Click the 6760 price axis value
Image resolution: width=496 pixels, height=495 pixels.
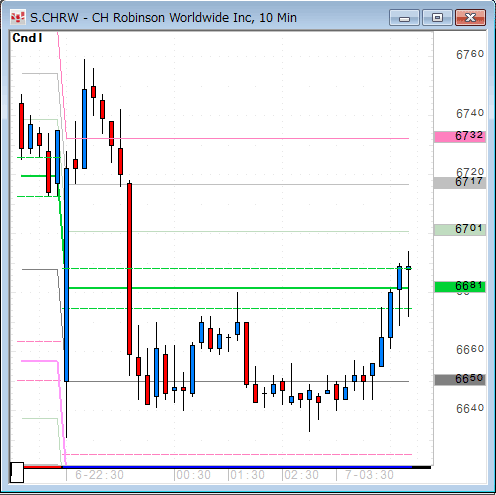470,54
